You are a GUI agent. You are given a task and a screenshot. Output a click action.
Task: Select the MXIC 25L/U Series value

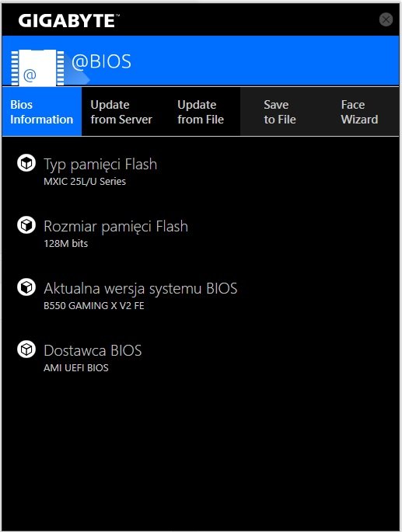(x=85, y=182)
